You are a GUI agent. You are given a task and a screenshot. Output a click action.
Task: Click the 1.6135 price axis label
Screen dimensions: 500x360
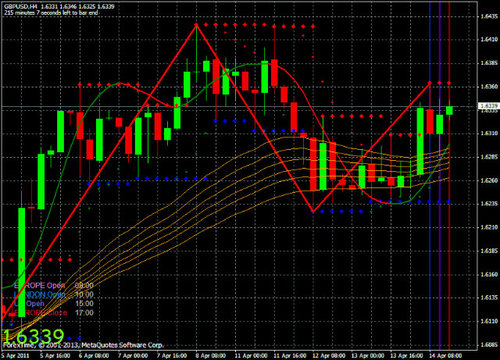point(489,298)
